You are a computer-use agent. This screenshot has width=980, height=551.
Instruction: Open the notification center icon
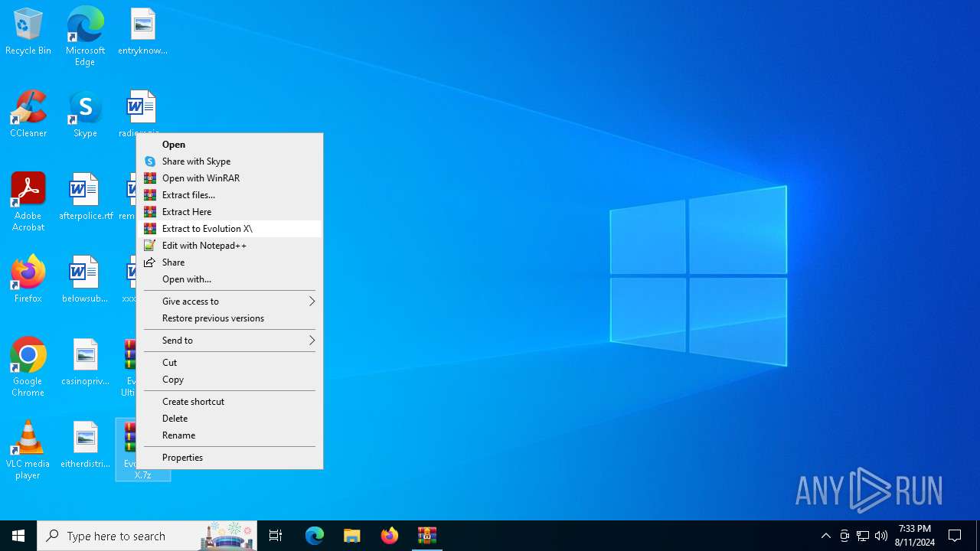point(955,536)
